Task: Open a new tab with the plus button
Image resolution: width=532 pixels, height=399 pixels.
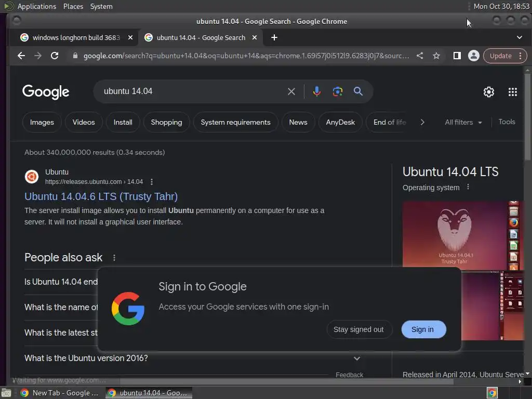Action: [274, 37]
